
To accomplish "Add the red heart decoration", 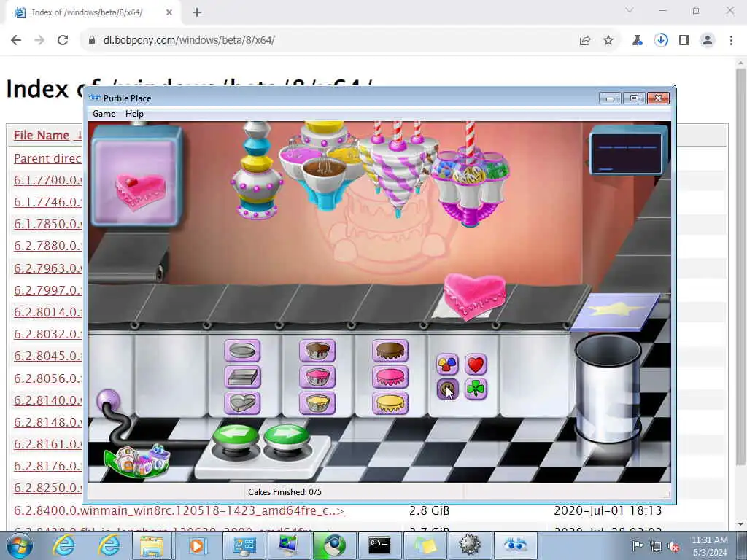I will pyautogui.click(x=476, y=365).
